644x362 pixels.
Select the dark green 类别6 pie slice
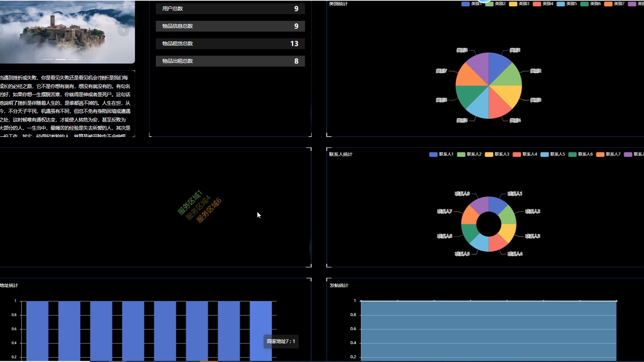pos(468,94)
